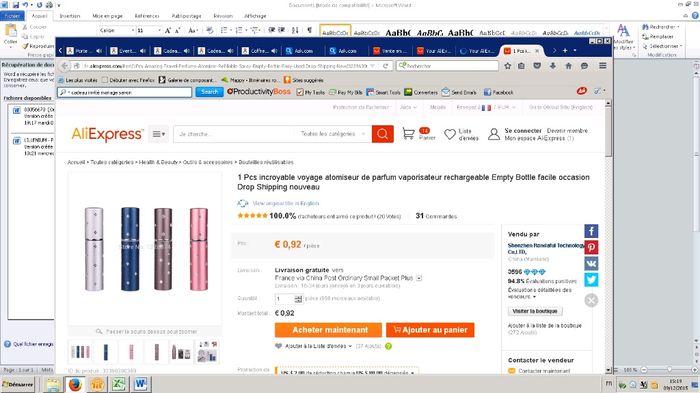Expand AliExpress categories menu button
This screenshot has height=393, width=700.
(x=158, y=134)
